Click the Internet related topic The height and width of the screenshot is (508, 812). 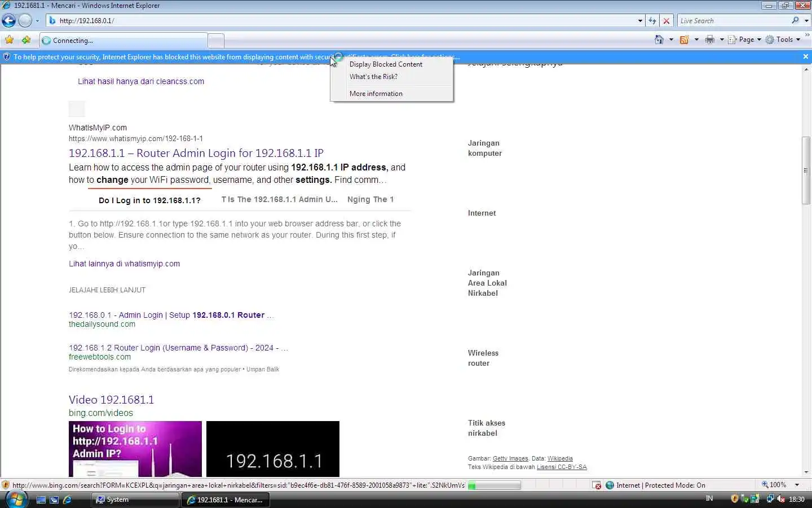[482, 213]
